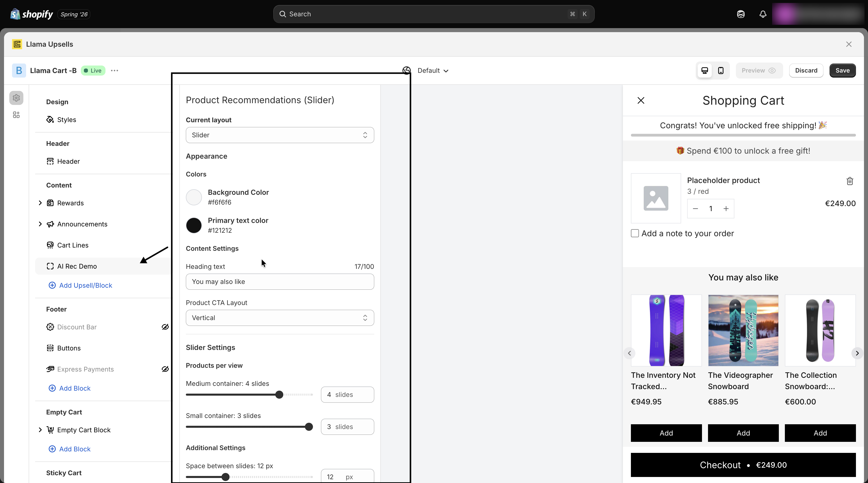Advance recommendations slider with right arrow
The height and width of the screenshot is (483, 868).
(857, 353)
